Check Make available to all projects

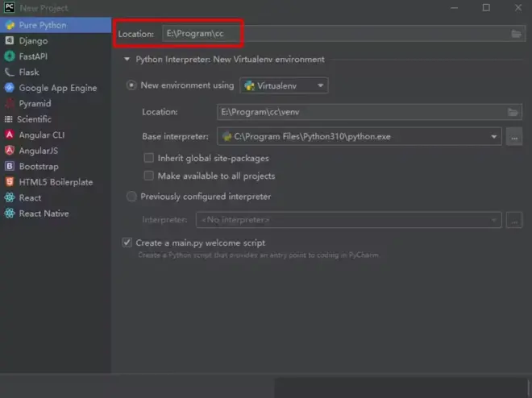[x=148, y=176]
